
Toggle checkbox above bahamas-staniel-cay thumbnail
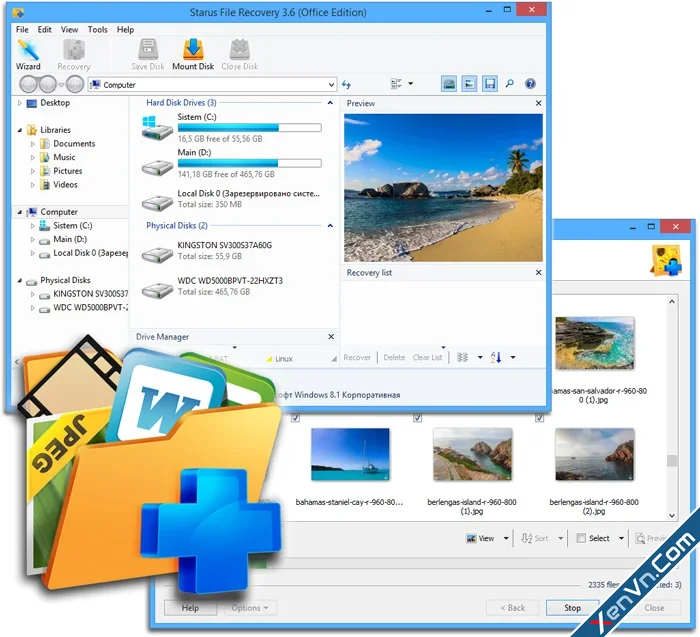coord(296,418)
